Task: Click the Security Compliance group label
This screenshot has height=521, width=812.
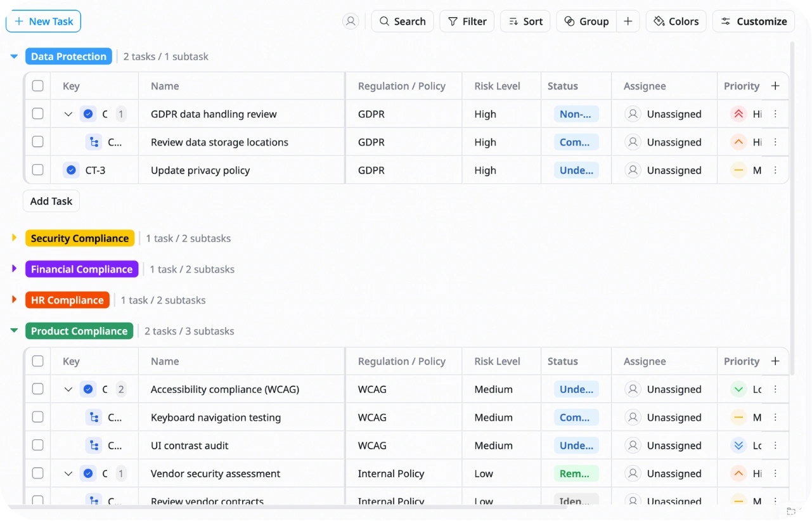Action: point(80,238)
